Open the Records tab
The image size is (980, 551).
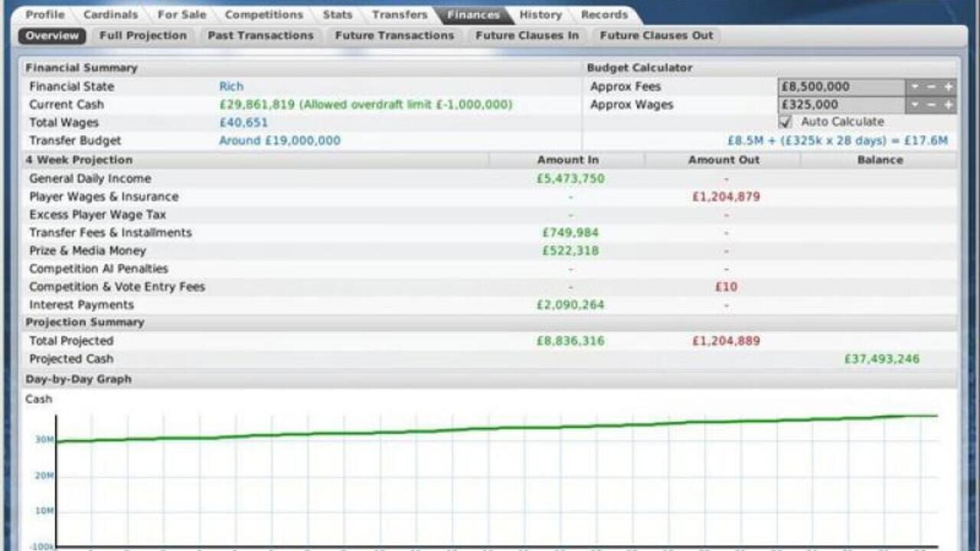[x=604, y=15]
